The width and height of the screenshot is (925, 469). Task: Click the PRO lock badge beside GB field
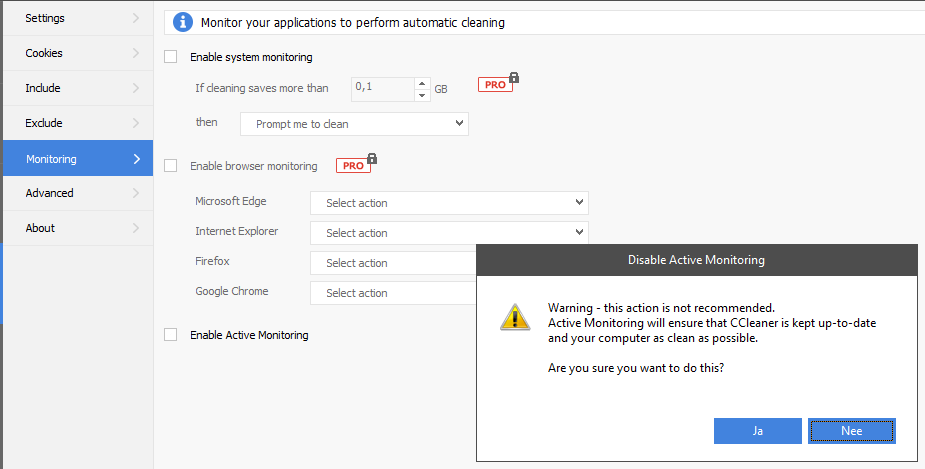point(498,84)
